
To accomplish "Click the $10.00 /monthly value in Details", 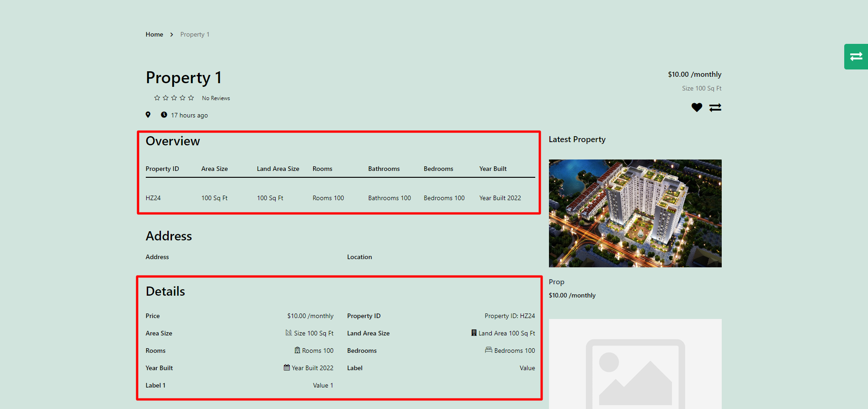I will [x=310, y=316].
